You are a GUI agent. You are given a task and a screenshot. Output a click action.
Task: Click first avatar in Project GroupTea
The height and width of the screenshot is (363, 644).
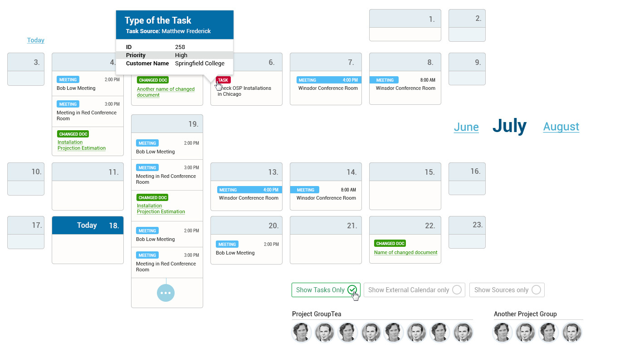pyautogui.click(x=302, y=333)
